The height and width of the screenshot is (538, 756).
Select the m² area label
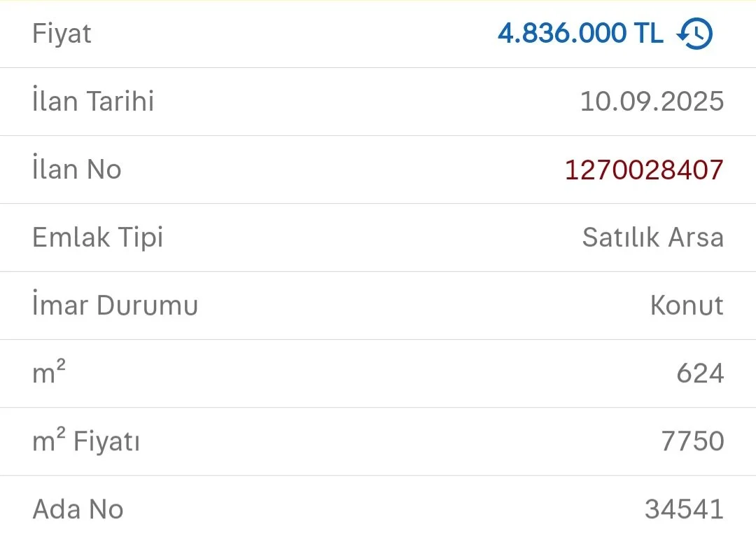click(x=49, y=373)
